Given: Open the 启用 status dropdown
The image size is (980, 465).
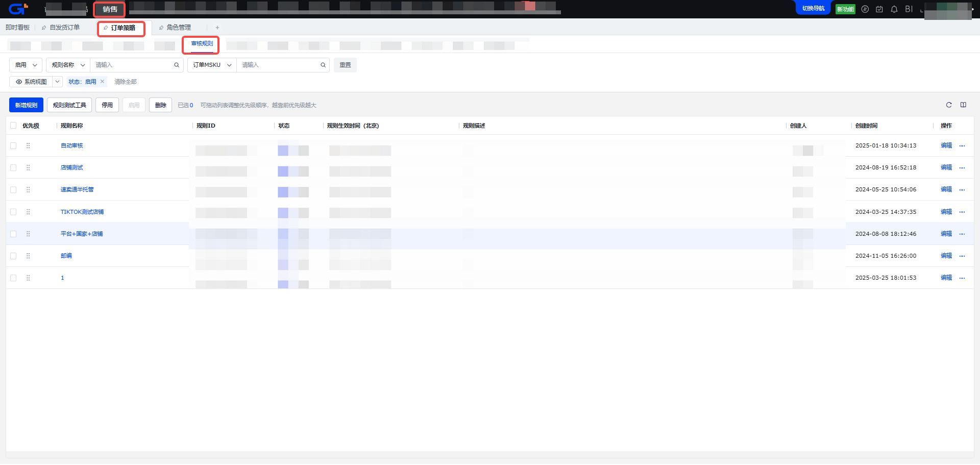Looking at the screenshot, I should tap(26, 65).
